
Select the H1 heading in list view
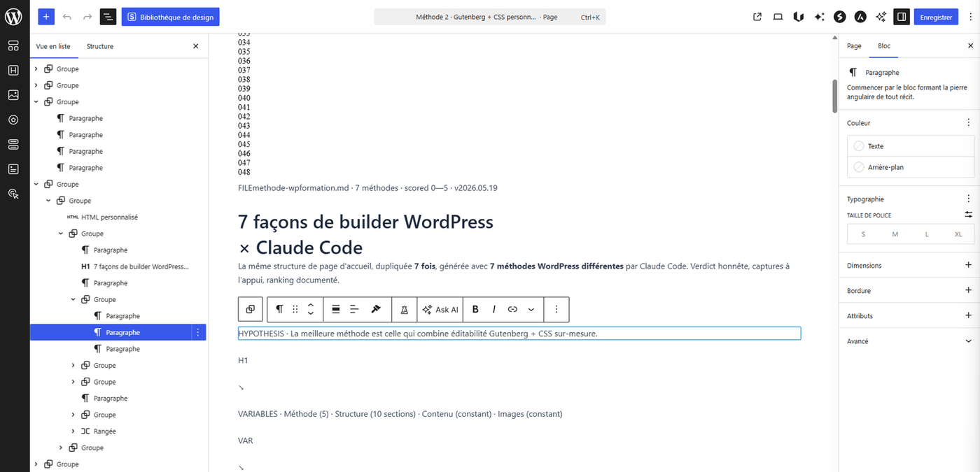pyautogui.click(x=135, y=266)
